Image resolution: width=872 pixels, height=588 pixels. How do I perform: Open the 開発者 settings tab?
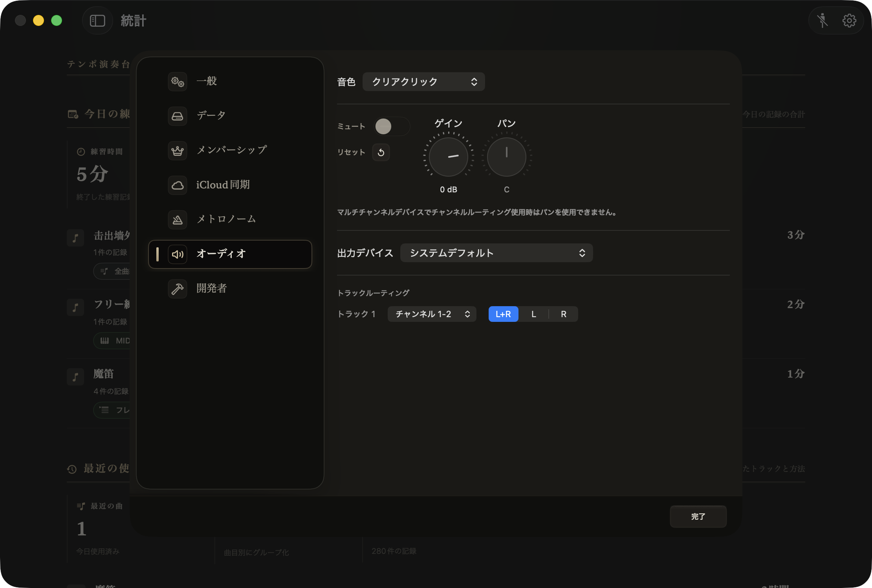coord(230,289)
